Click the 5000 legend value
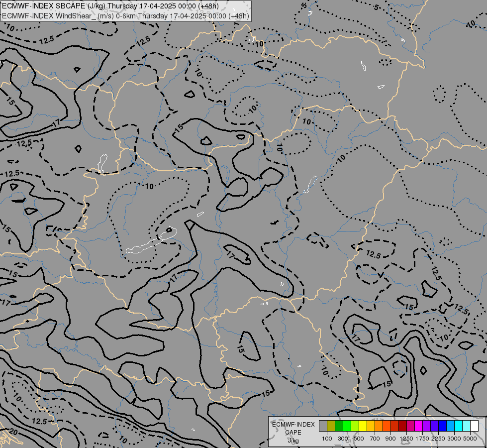487x448 pixels. tap(470, 439)
